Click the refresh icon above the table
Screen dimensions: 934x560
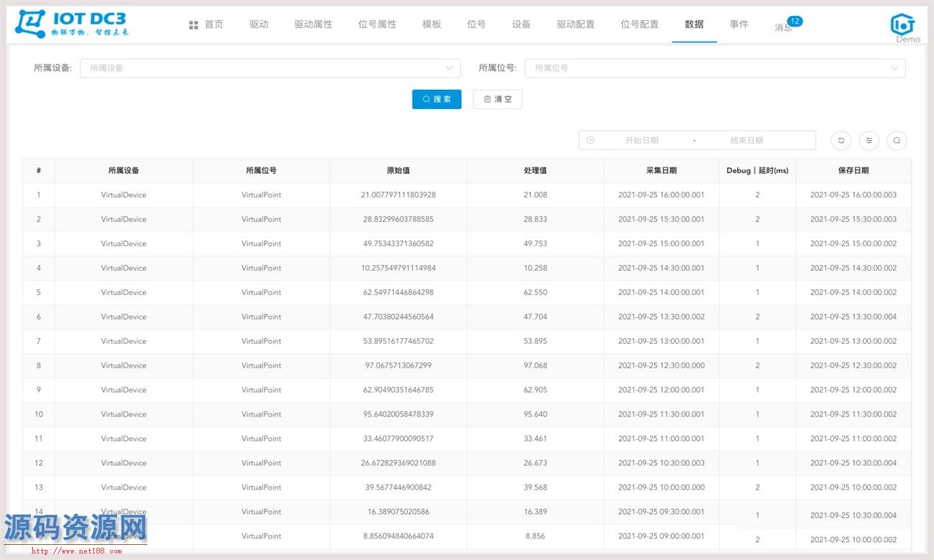841,141
